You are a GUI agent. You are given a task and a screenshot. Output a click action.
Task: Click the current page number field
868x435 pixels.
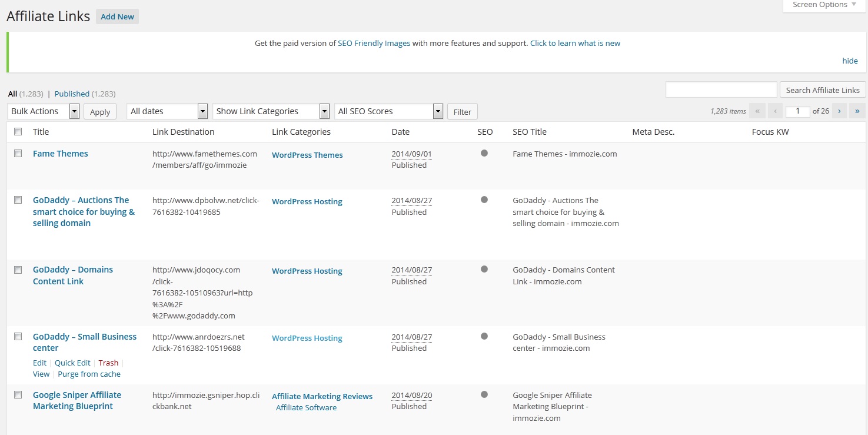pyautogui.click(x=798, y=111)
